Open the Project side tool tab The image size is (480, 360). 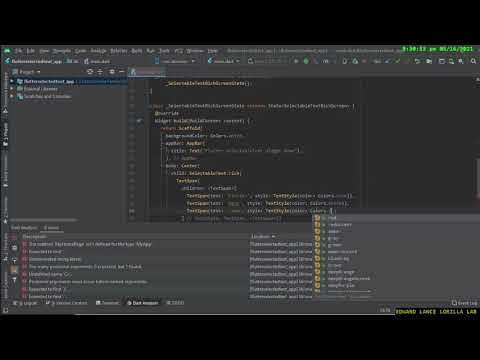[5, 134]
